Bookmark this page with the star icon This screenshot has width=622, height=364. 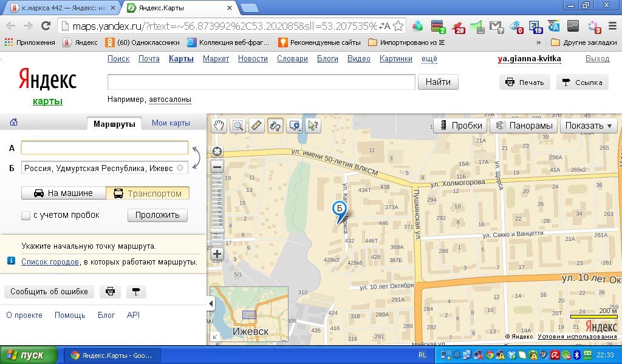click(x=398, y=26)
